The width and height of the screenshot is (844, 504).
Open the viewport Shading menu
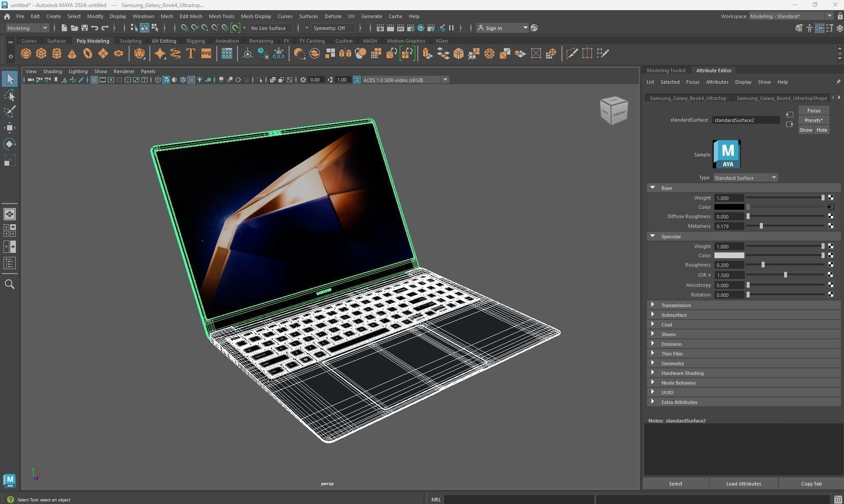click(x=52, y=71)
